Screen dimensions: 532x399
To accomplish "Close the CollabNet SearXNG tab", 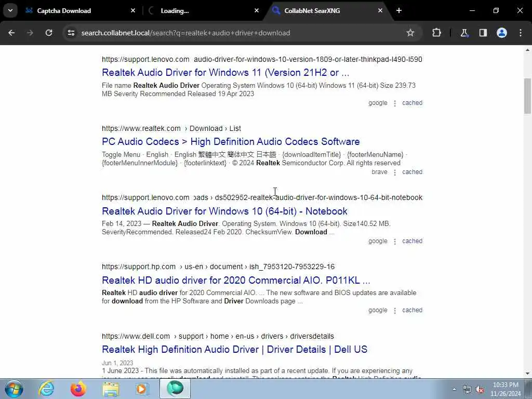I will coord(380,10).
